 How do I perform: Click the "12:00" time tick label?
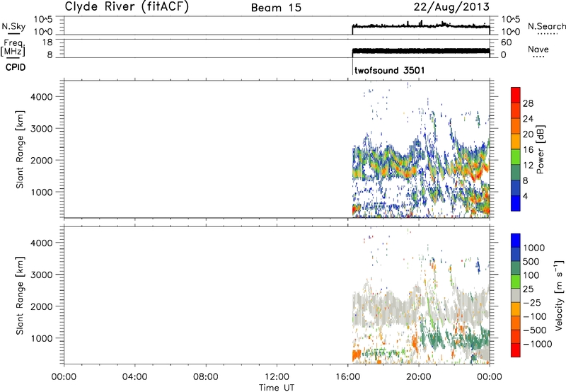pos(277,377)
